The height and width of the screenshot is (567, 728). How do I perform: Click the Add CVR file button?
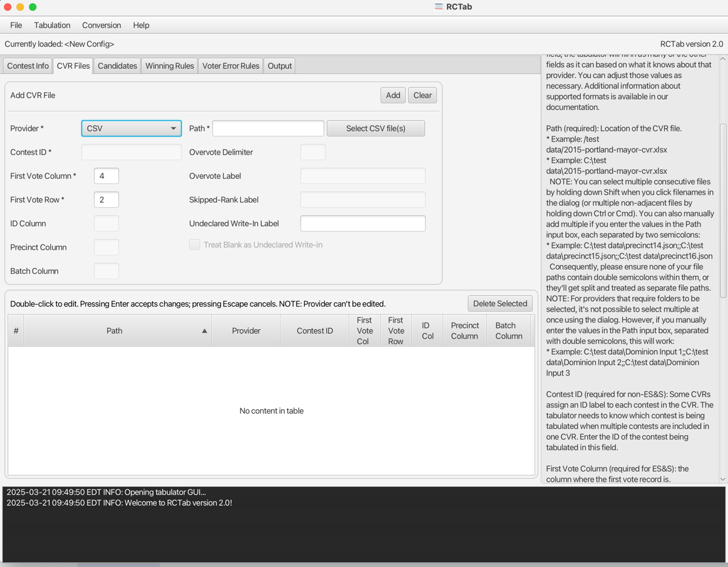392,95
